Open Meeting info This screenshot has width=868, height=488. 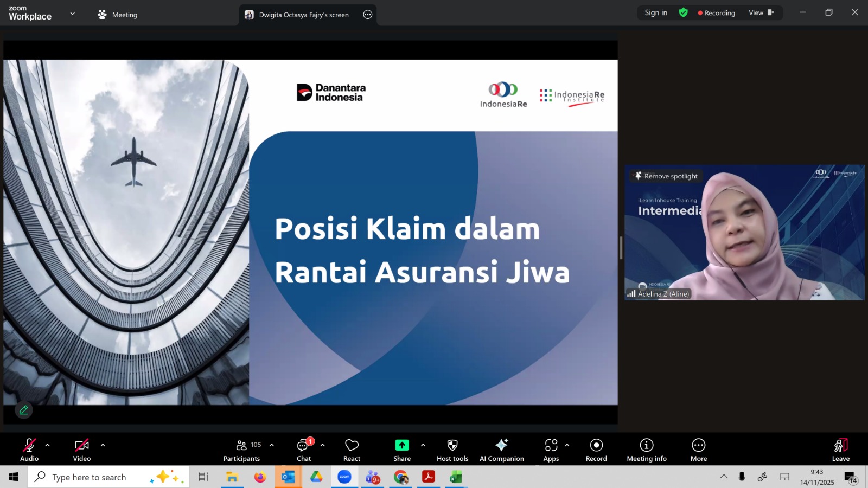646,450
